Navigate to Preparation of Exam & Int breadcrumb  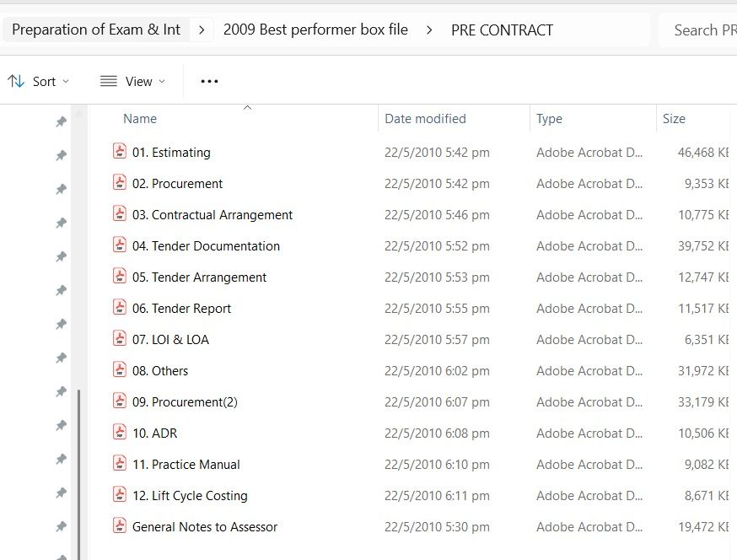click(x=96, y=30)
